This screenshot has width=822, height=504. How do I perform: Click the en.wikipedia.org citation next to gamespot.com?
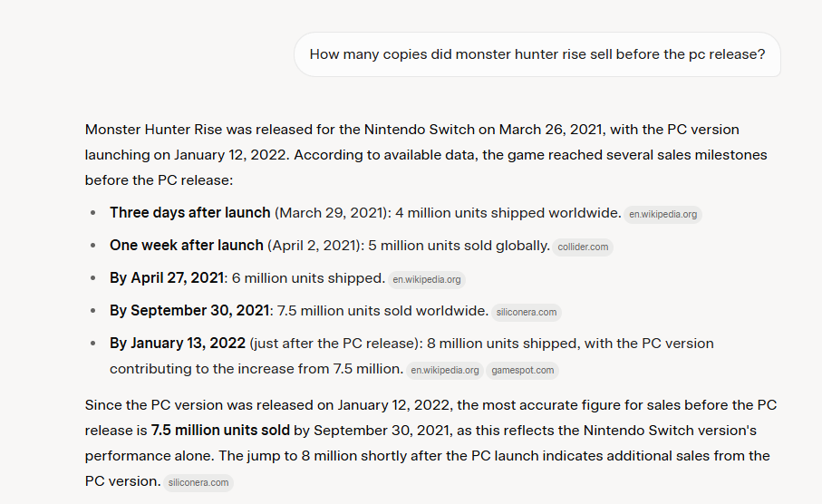(444, 370)
